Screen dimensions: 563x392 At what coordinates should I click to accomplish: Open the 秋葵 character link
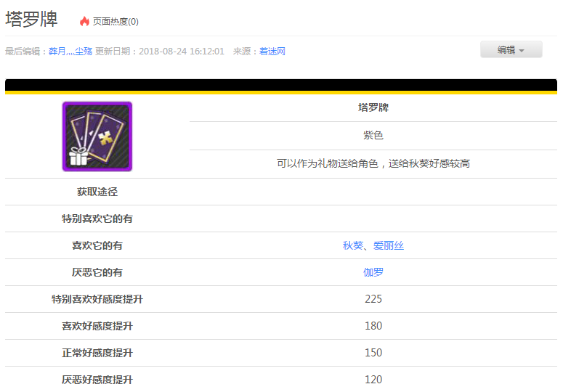point(352,245)
